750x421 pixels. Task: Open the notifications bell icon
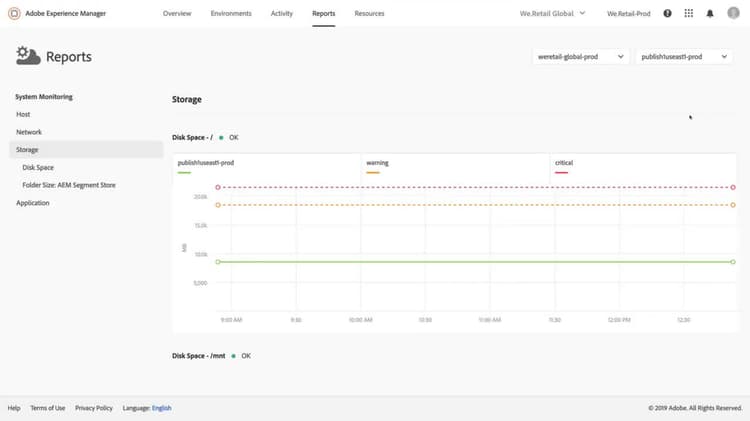(710, 13)
